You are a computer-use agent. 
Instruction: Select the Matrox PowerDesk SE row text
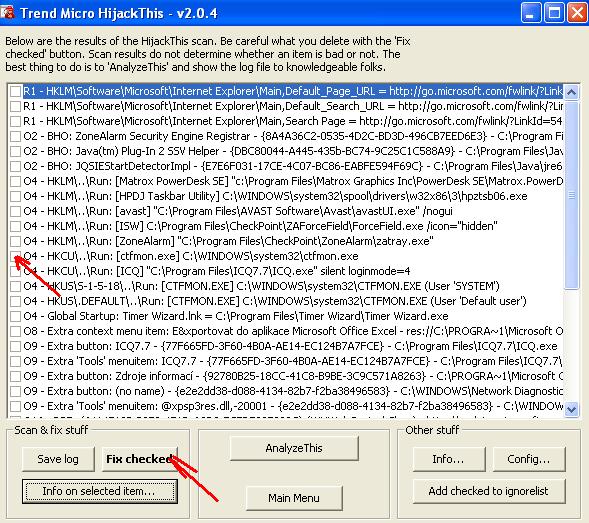(x=293, y=181)
